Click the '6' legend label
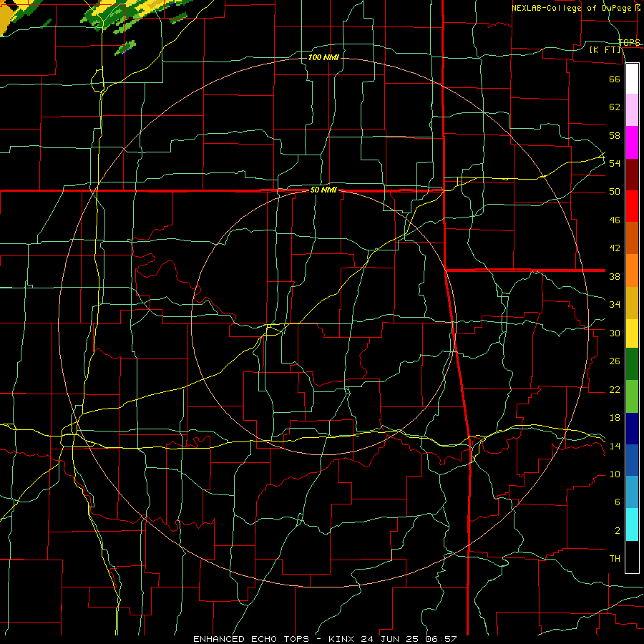644x644 pixels. (617, 502)
